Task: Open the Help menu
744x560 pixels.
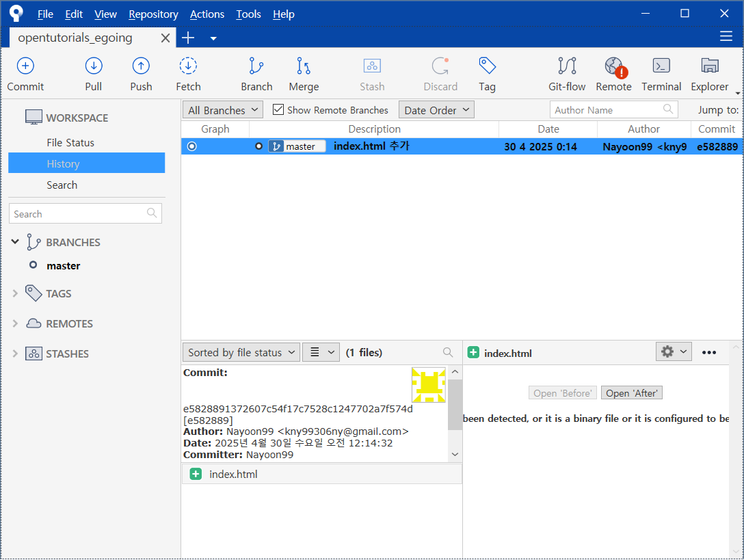Action: tap(284, 14)
